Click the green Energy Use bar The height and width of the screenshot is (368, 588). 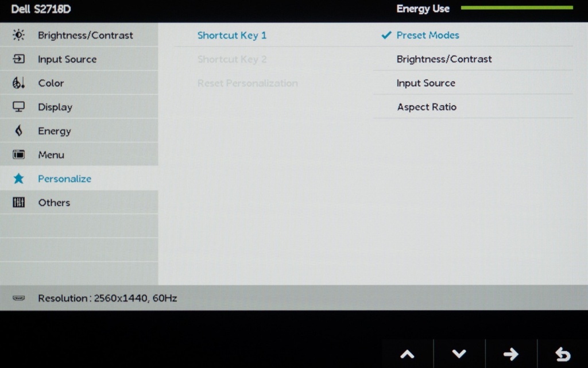pos(517,7)
